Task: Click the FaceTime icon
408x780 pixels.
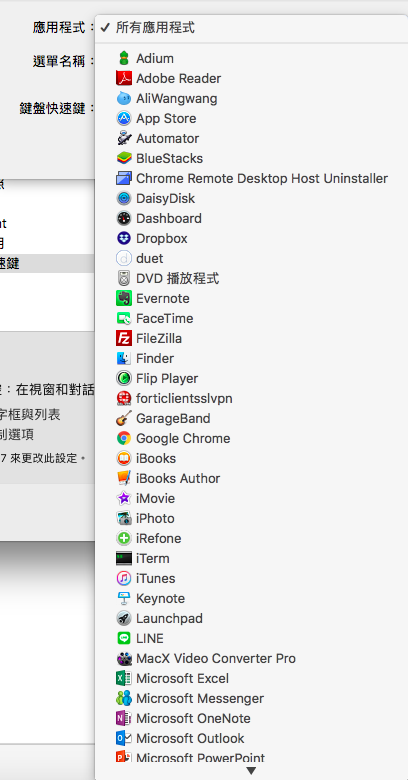Action: (x=123, y=318)
